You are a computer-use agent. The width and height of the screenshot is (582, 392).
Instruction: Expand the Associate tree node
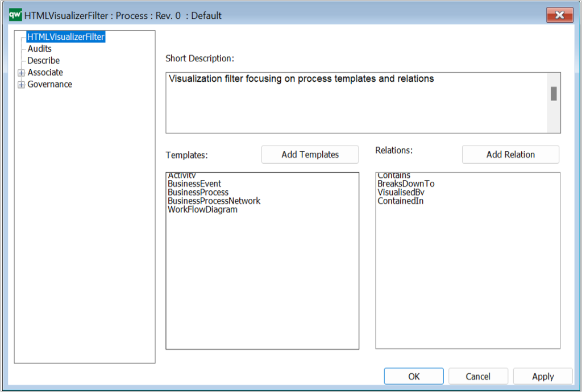coord(21,72)
